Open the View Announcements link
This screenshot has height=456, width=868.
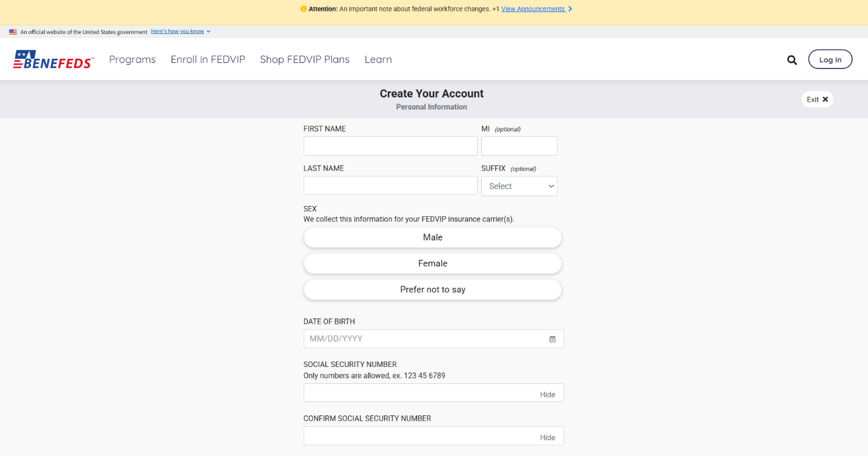[x=533, y=9]
